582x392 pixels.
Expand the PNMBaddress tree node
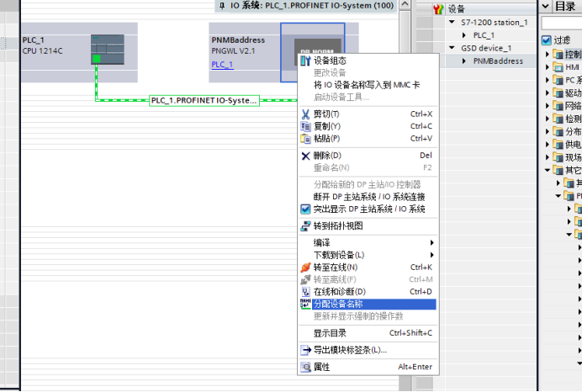pyautogui.click(x=464, y=61)
